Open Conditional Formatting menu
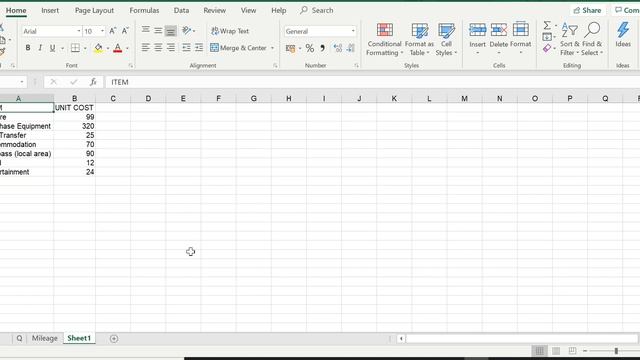Screen dimensions: 640x360 coord(384,40)
